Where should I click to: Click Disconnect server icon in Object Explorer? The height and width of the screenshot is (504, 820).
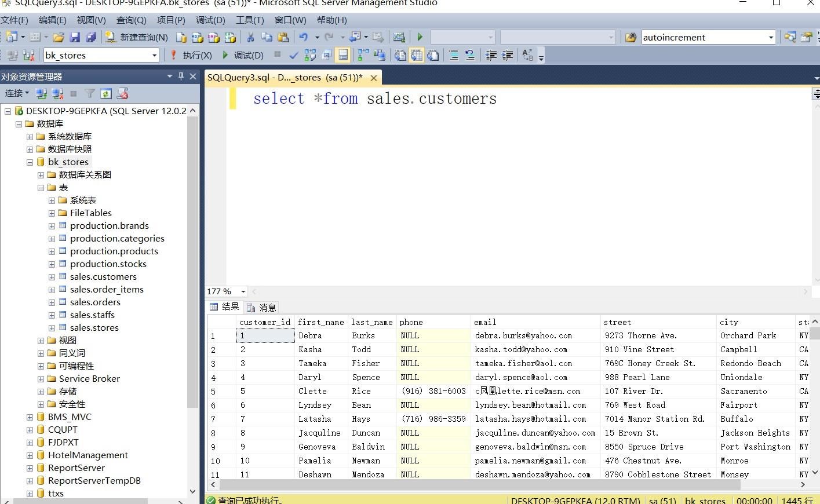pos(57,94)
